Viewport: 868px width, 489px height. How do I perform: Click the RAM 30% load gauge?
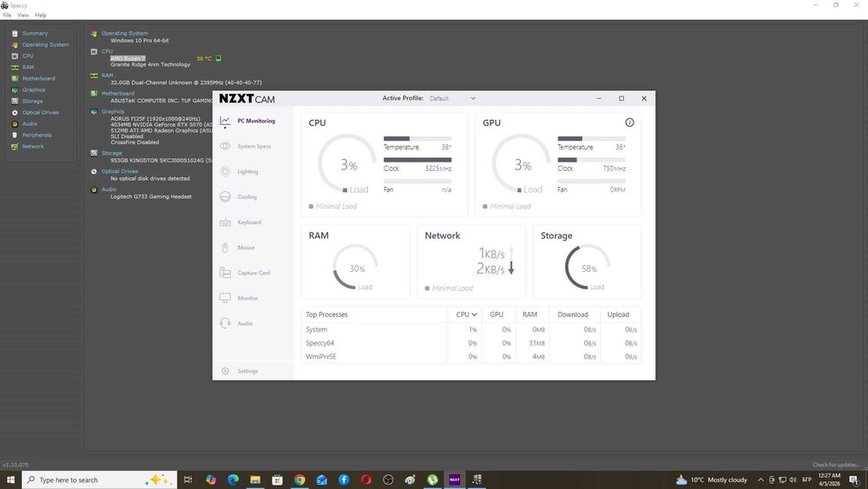355,267
